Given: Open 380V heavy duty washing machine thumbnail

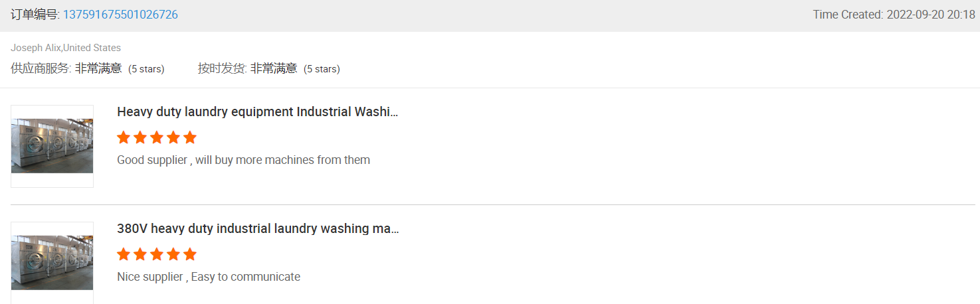Looking at the screenshot, I should pos(52,263).
